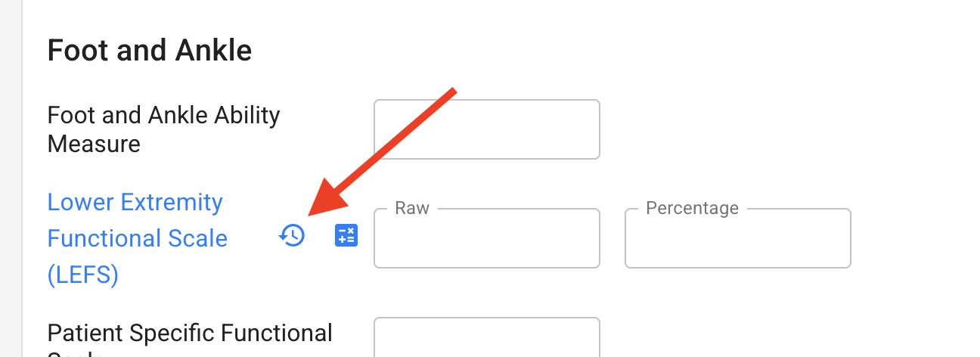This screenshot has height=357, width=980.
Task: Select the Raw floating label
Action: pyautogui.click(x=412, y=208)
